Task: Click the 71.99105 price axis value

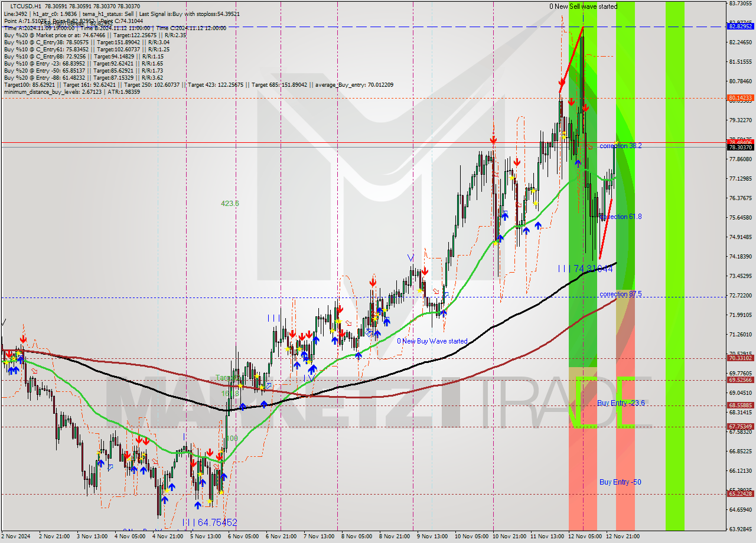Action: tap(741, 315)
